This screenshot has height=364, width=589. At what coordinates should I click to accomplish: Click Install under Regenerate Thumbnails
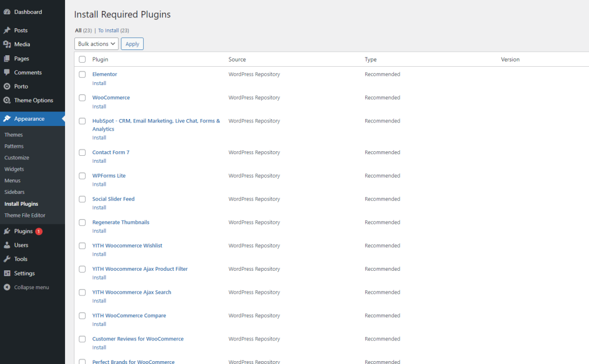(99, 231)
